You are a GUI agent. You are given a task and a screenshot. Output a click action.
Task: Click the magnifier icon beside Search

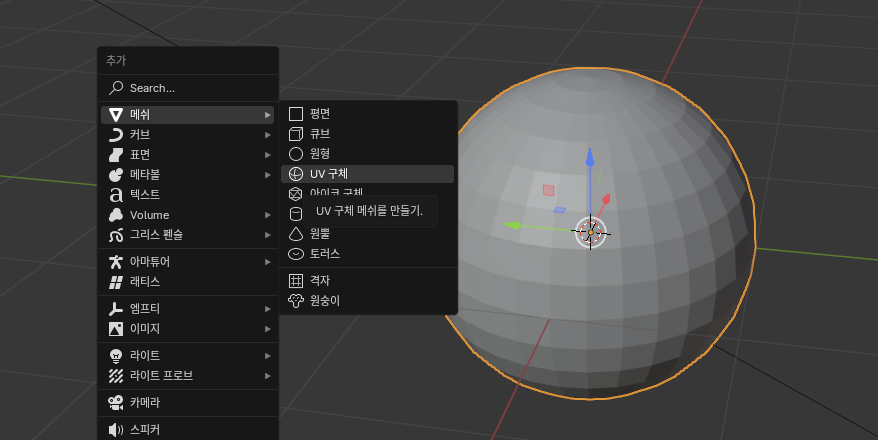click(116, 88)
